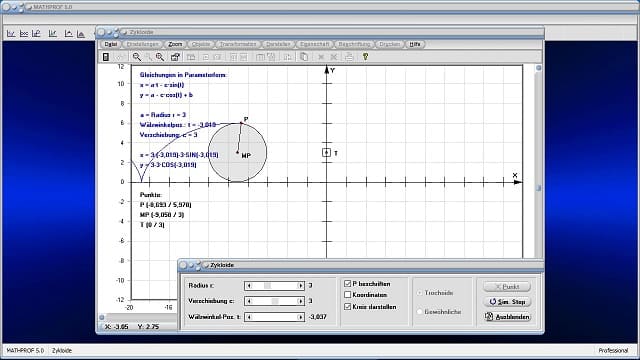Increase Wälzwinkel-Pos. t with right arrow
Image resolution: width=640 pixels, height=360 pixels.
click(300, 317)
